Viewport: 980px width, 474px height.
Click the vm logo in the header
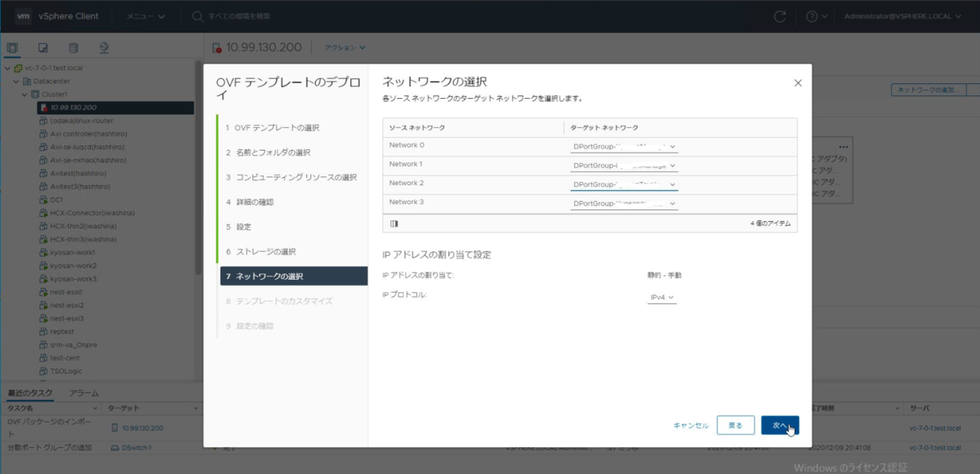click(24, 16)
